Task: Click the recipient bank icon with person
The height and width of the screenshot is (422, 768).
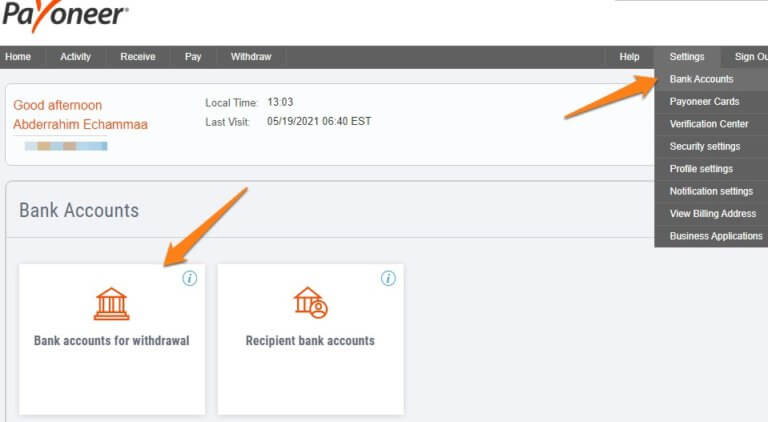Action: click(x=311, y=303)
